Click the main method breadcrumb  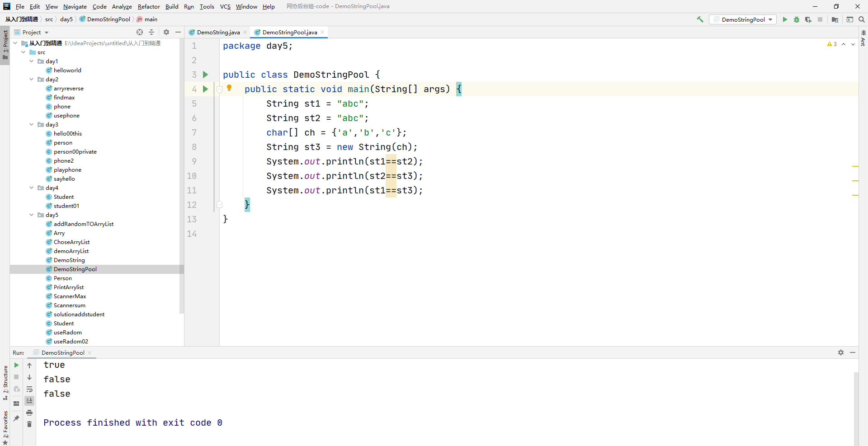coord(147,19)
